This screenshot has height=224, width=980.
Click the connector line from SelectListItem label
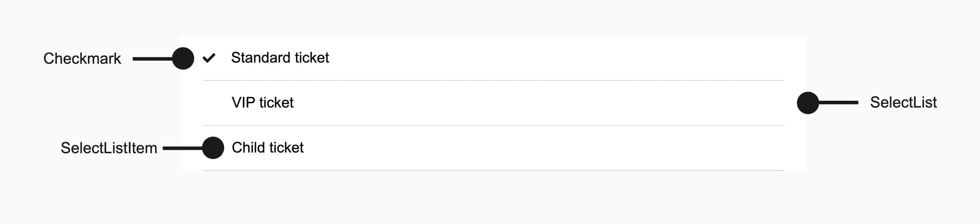[182, 148]
